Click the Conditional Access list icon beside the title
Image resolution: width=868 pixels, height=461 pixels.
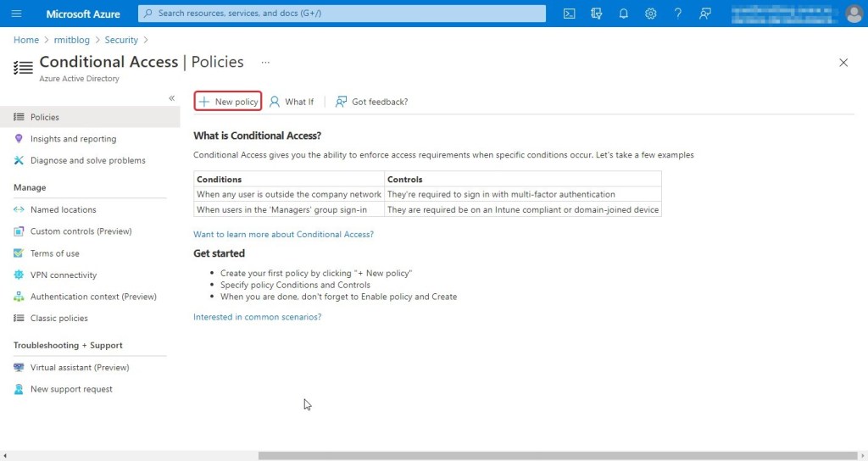tap(23, 68)
